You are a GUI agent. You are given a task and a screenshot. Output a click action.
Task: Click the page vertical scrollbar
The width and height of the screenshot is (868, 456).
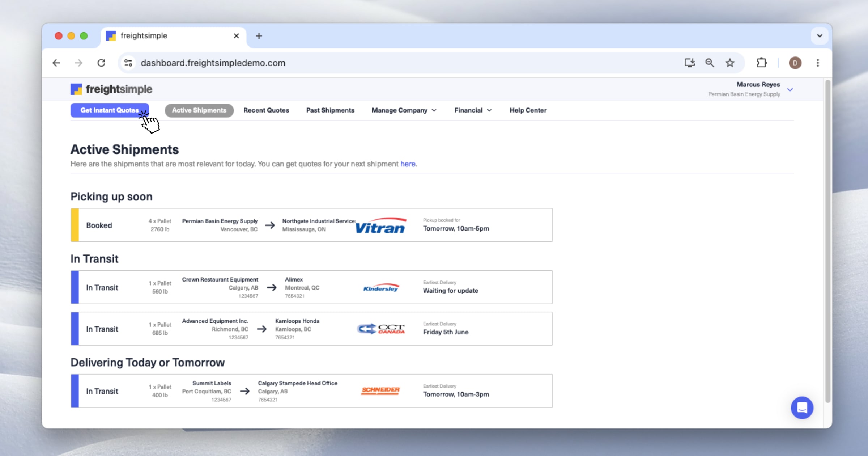pos(827,241)
